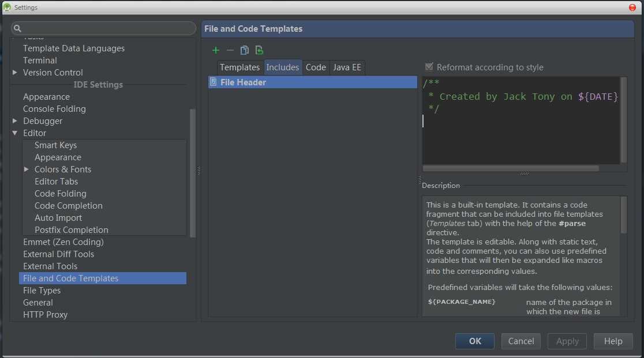Select Colors & Fonts settings

tap(63, 169)
